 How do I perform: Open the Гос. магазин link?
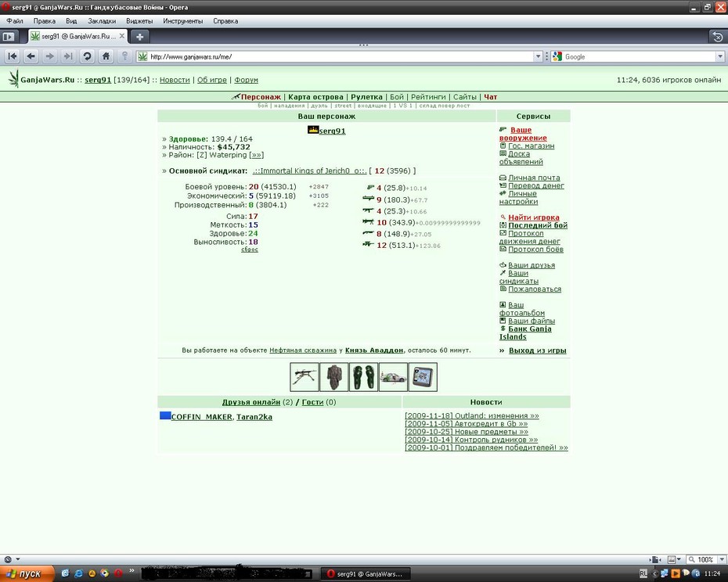click(x=532, y=145)
